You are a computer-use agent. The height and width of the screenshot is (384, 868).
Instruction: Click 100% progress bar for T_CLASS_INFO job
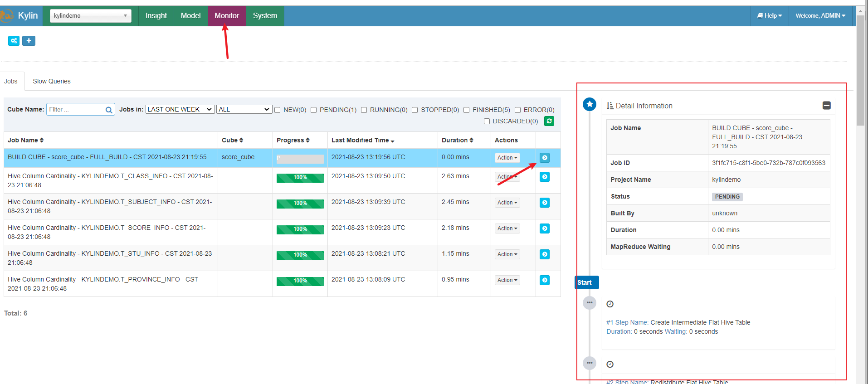(300, 178)
